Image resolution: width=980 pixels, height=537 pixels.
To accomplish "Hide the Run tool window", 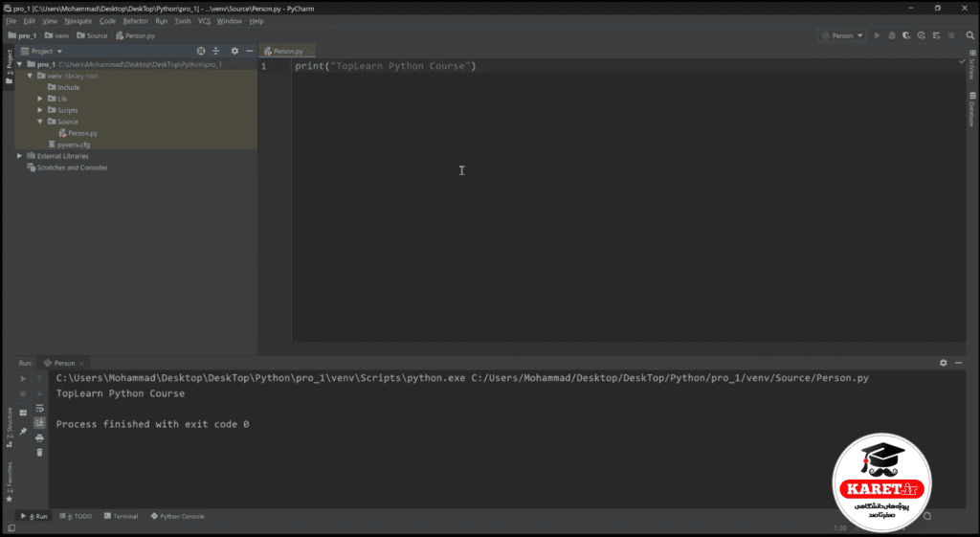I will point(958,363).
